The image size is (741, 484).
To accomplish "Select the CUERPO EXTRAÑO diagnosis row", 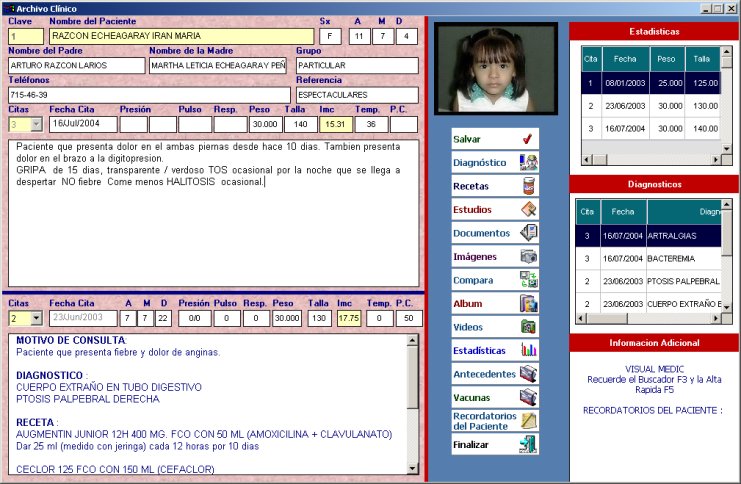I will pos(648,304).
